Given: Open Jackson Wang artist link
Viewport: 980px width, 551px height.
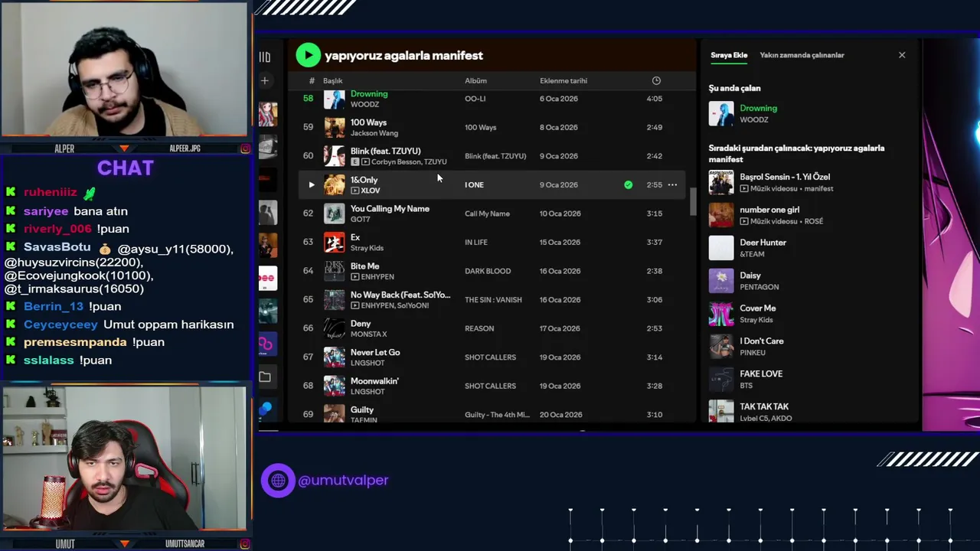Looking at the screenshot, I should 374,133.
